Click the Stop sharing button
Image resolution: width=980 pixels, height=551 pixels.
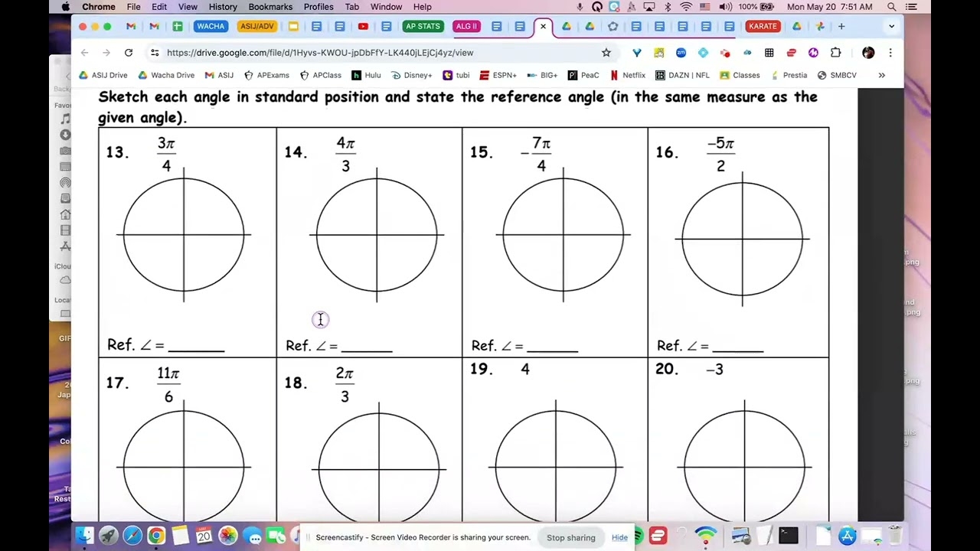pyautogui.click(x=570, y=537)
